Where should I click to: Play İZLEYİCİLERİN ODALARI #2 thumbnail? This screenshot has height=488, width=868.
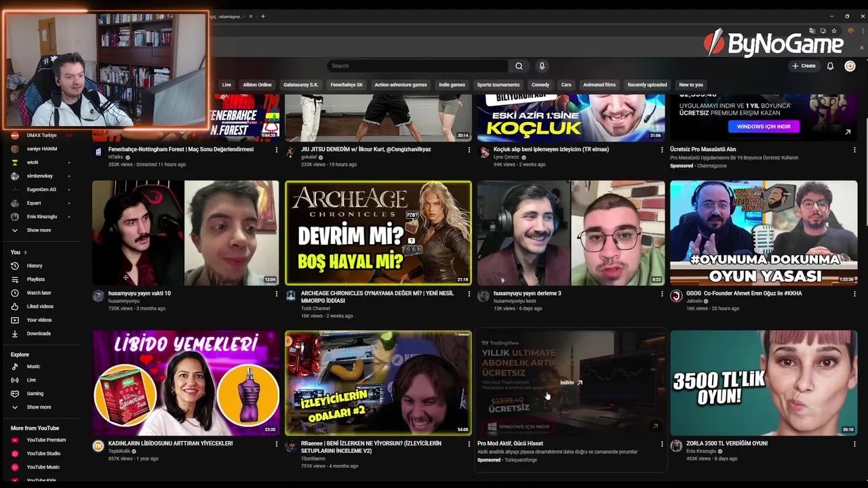(378, 383)
